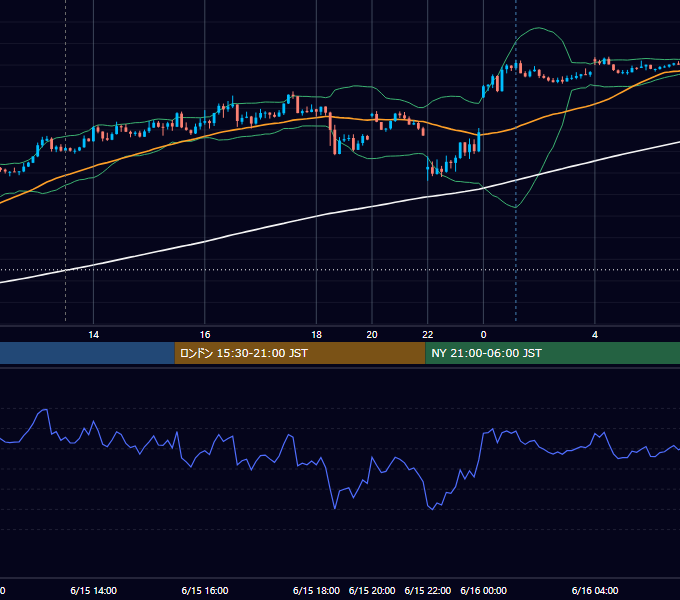680x600 pixels.
Task: Click the 6/15 18:00 date label
Action: click(316, 590)
